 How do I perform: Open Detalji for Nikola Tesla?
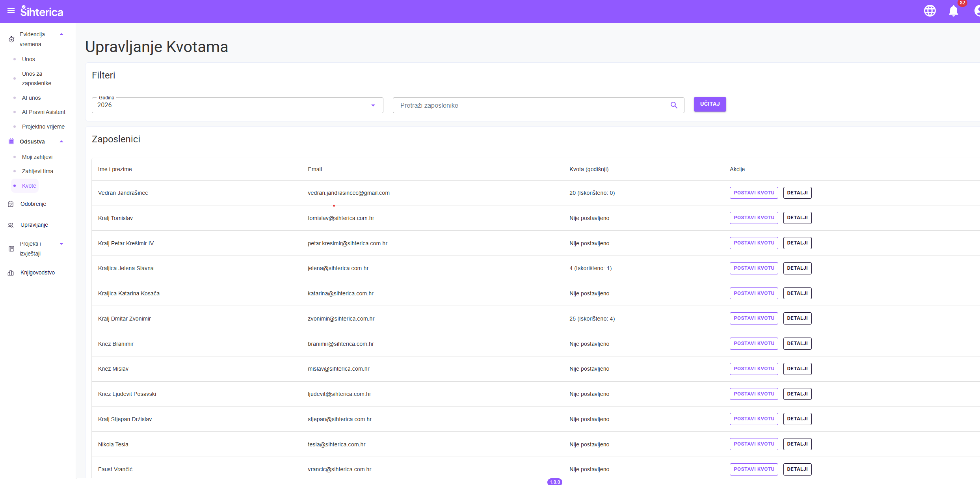[797, 444]
